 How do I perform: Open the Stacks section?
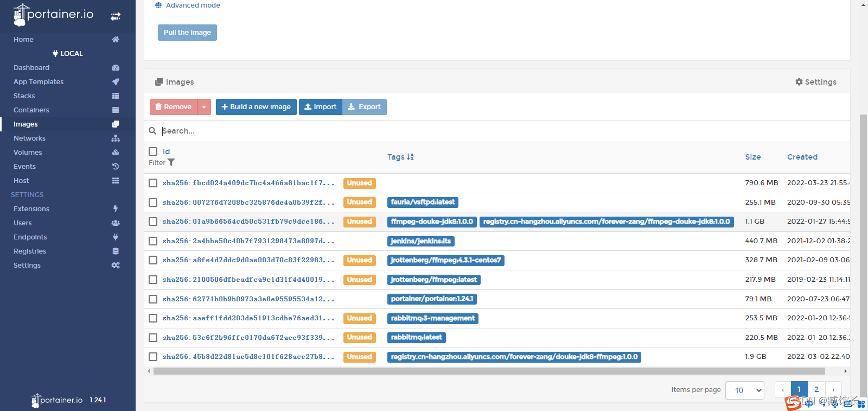(24, 96)
